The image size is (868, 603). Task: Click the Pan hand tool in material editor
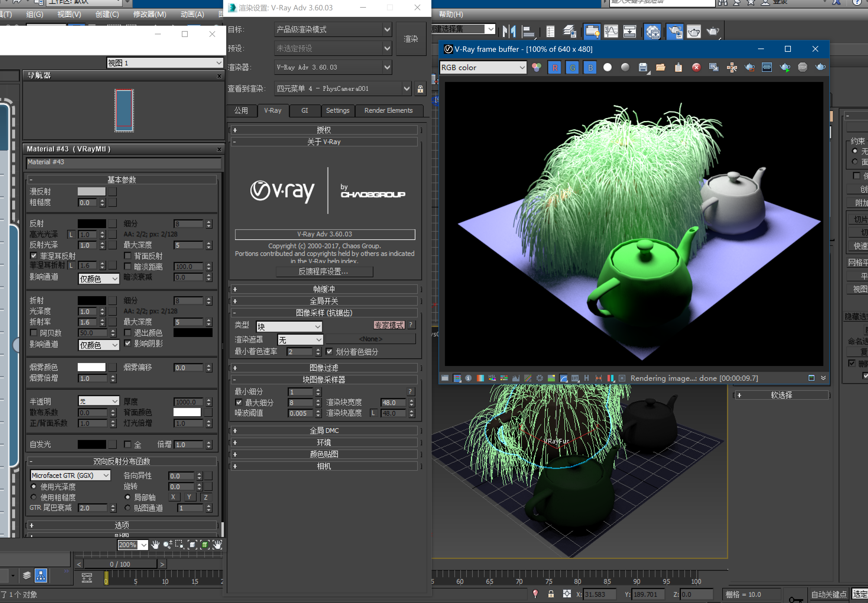[x=155, y=544]
